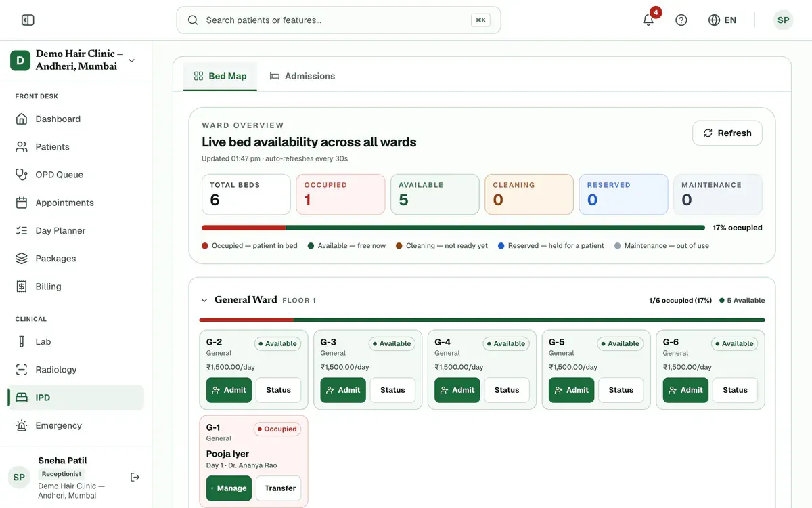Click the Total Beds stat card

[246, 195]
